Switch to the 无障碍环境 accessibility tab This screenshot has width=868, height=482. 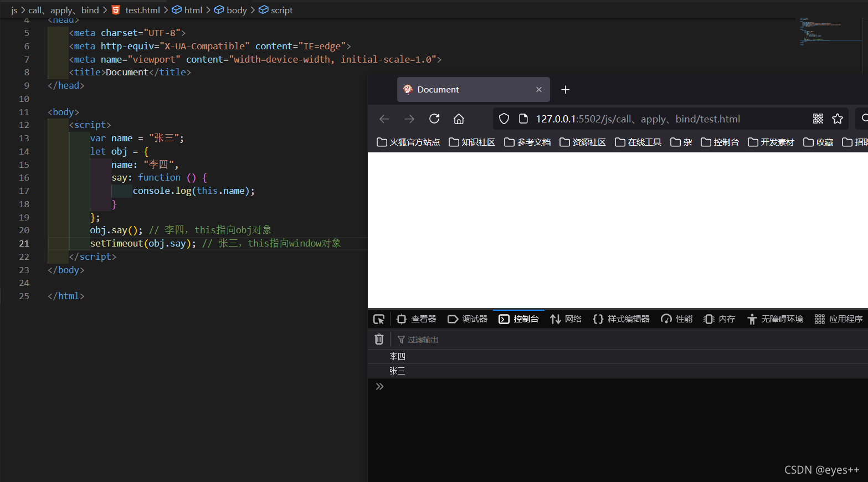coord(774,319)
